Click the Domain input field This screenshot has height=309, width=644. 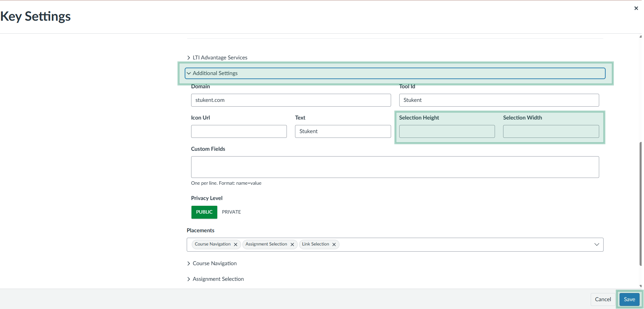291,100
